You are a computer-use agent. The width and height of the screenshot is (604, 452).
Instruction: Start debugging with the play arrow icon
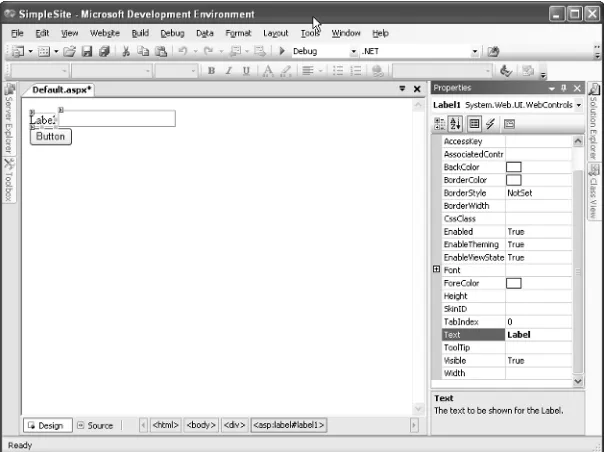(282, 51)
